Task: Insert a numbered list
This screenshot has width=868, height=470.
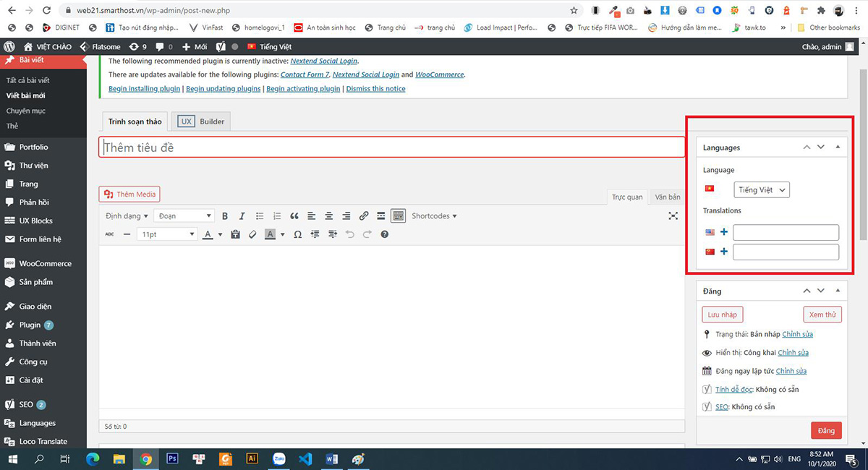Action: point(277,215)
